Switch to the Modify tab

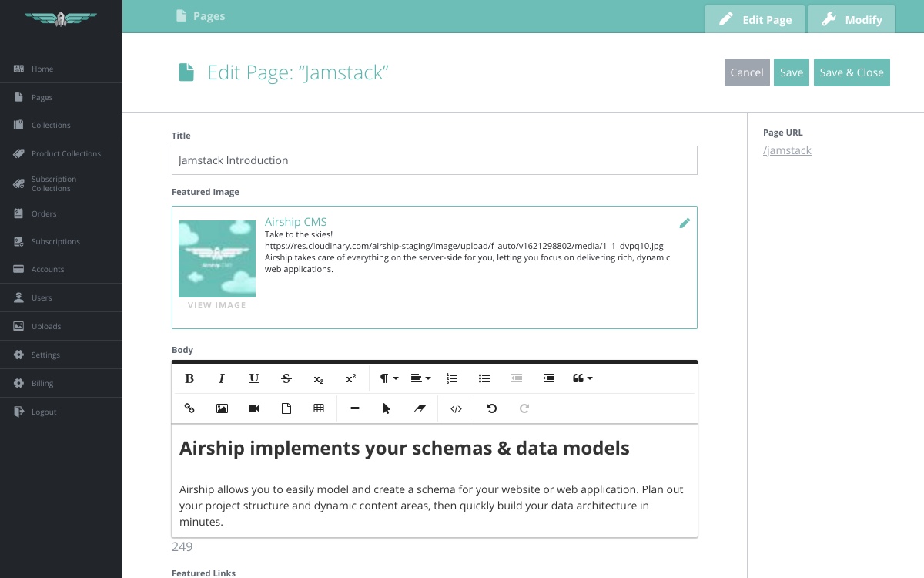click(x=852, y=19)
